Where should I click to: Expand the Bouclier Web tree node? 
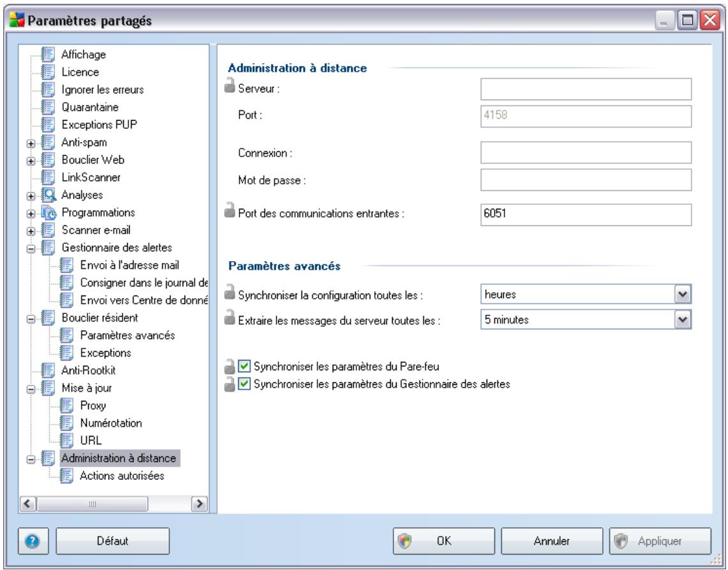31,161
